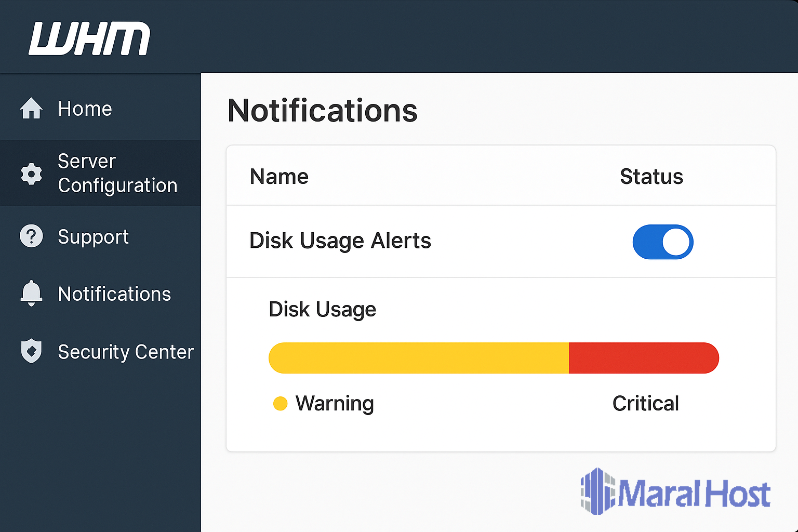798x532 pixels.
Task: Open Server Configuration in the sidebar
Action: (117, 174)
